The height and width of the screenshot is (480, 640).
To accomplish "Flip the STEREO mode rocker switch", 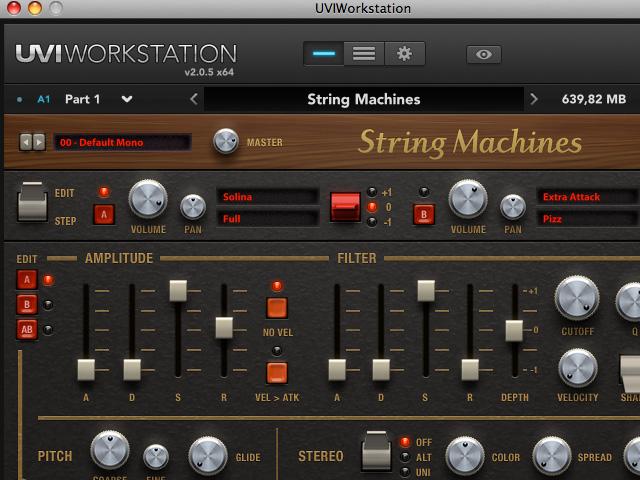I will point(376,451).
